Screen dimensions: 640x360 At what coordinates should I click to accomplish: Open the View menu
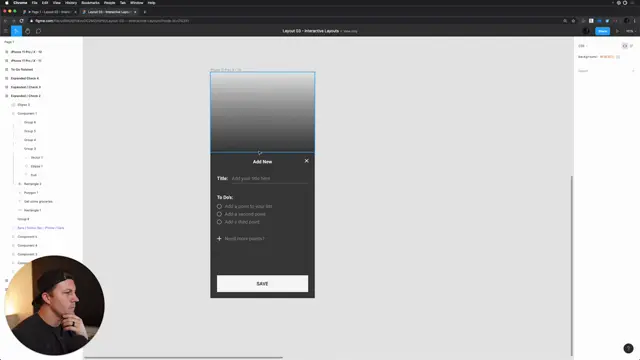click(x=57, y=3)
